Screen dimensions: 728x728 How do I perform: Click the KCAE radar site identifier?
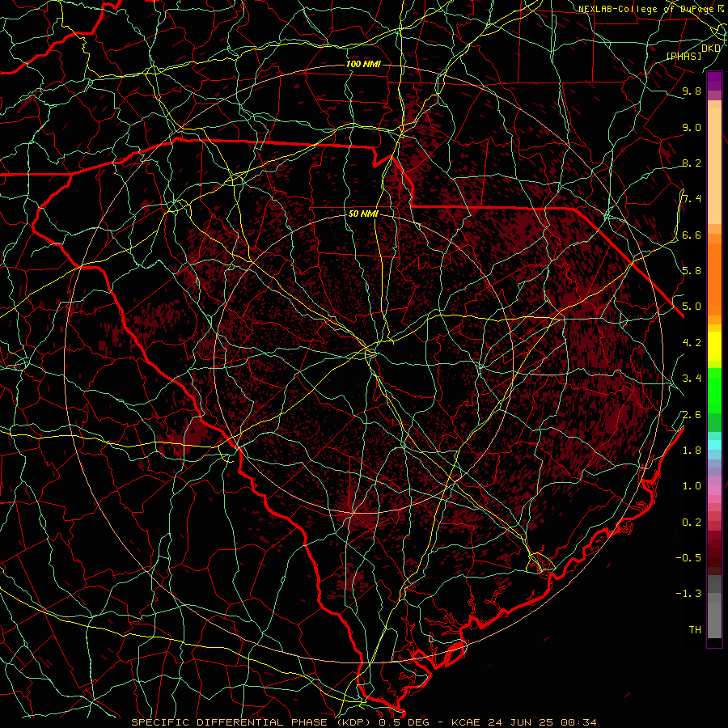click(x=466, y=722)
